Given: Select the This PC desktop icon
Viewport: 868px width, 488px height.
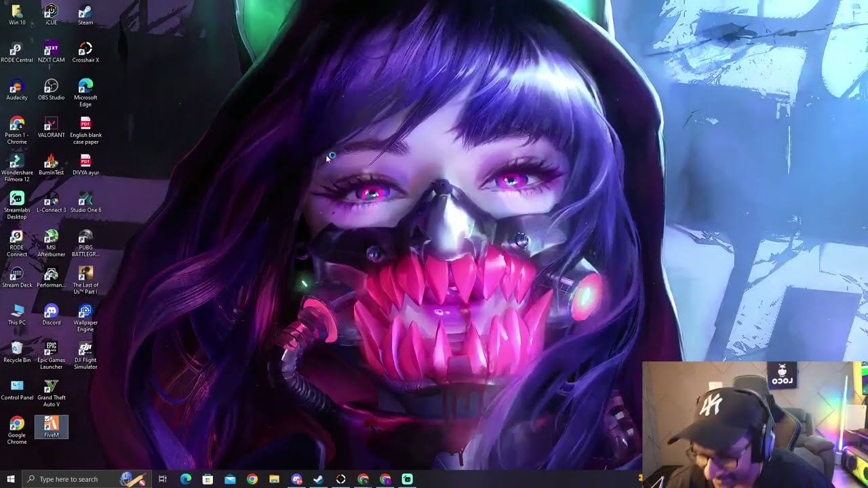Looking at the screenshot, I should coord(17,314).
